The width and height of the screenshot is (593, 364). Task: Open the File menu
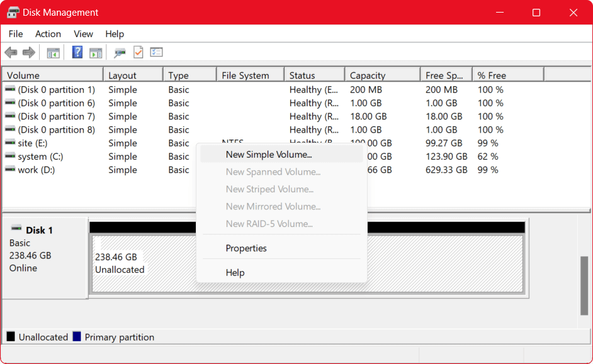pos(15,34)
